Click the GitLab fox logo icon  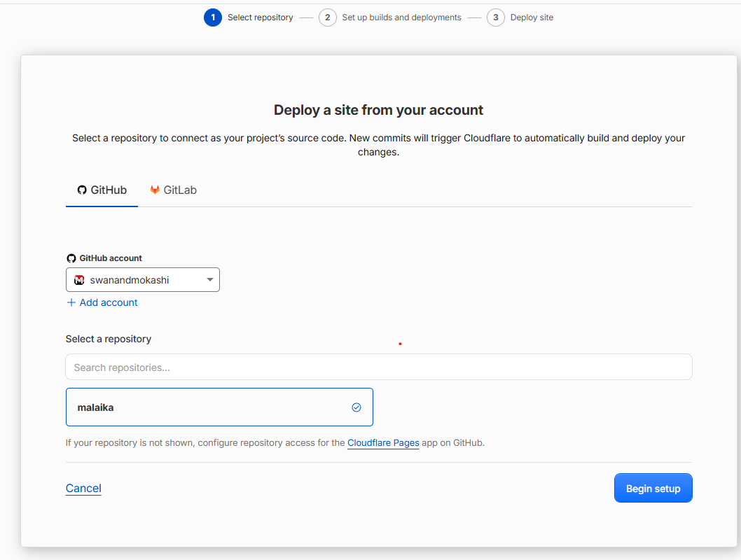click(155, 190)
